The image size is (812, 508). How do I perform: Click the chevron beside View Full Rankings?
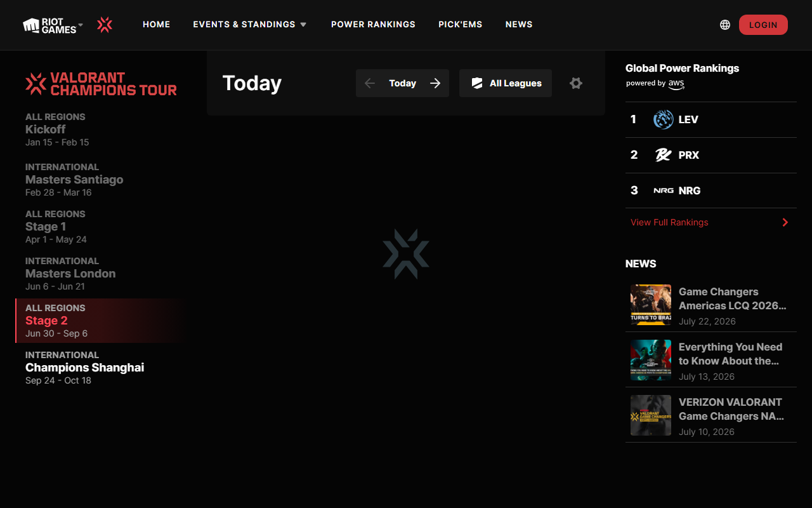[785, 222]
